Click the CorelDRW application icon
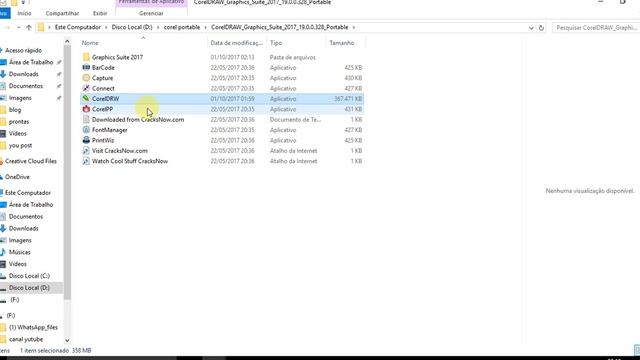 (86, 98)
